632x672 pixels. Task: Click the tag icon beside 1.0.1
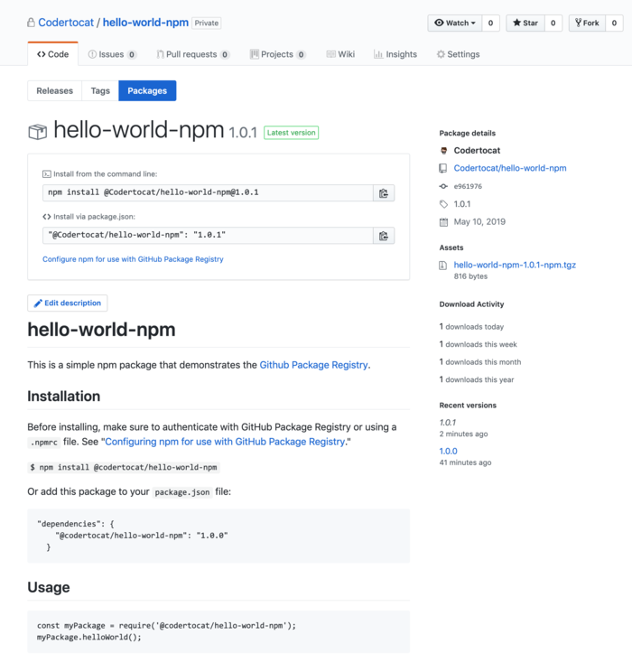click(x=443, y=204)
